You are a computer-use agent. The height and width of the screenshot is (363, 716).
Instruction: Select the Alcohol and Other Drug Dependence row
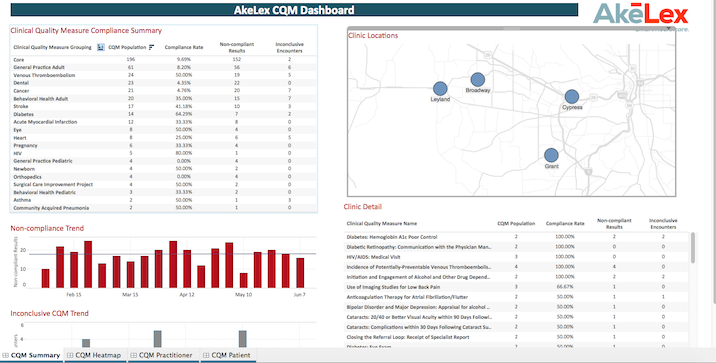coord(517,277)
